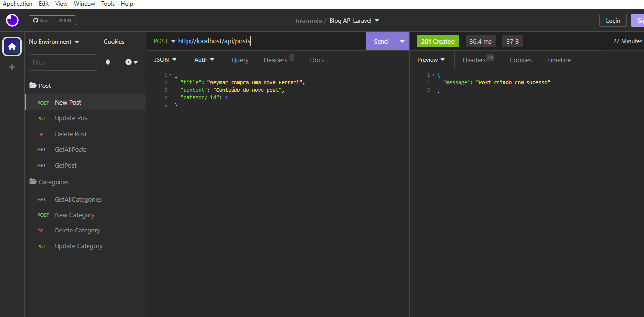Switch to the Timeline tab
Image resolution: width=644 pixels, height=317 pixels.
pyautogui.click(x=559, y=60)
